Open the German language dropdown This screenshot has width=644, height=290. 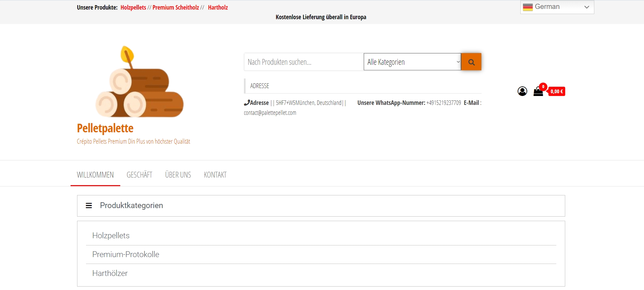pos(557,7)
